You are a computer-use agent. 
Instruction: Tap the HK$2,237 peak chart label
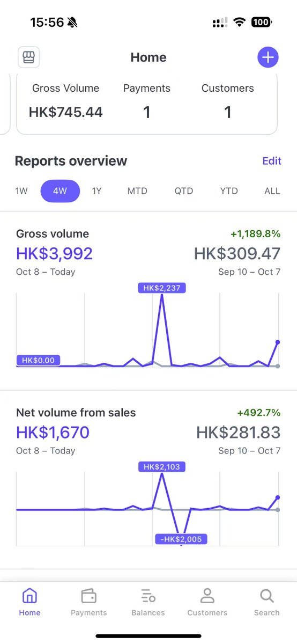tap(162, 288)
